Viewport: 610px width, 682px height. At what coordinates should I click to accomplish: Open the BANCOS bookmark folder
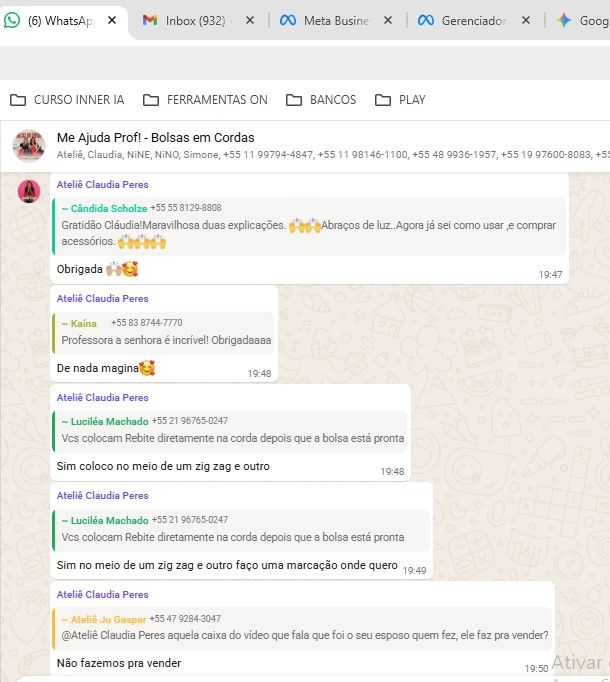(321, 100)
